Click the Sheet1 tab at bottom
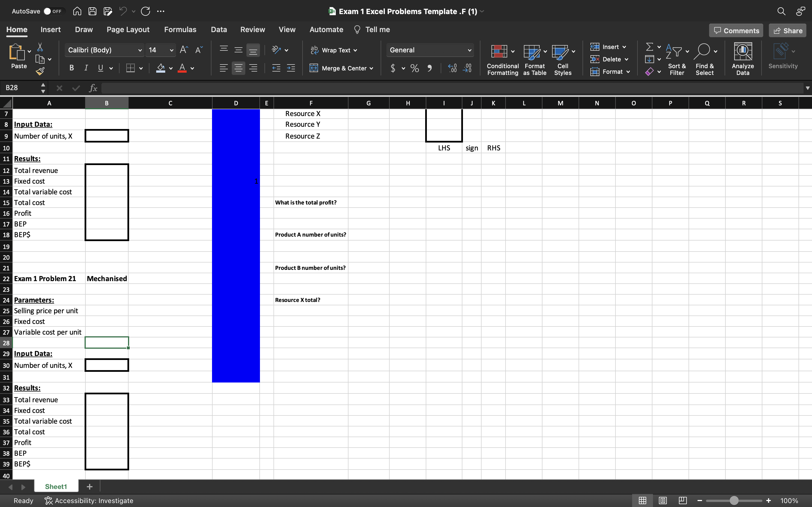Image resolution: width=812 pixels, height=507 pixels. pyautogui.click(x=57, y=486)
